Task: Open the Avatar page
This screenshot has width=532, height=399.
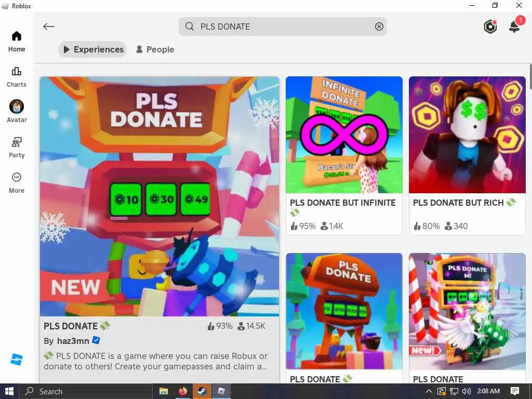Action: click(16, 111)
